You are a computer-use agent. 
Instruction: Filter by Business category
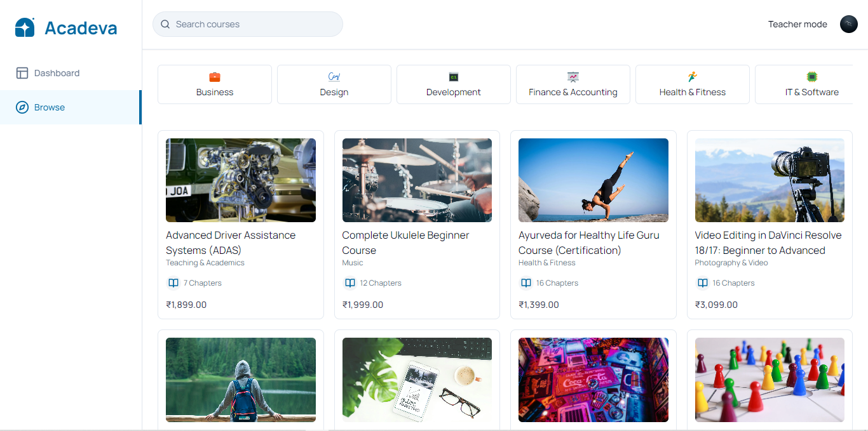[x=215, y=84]
